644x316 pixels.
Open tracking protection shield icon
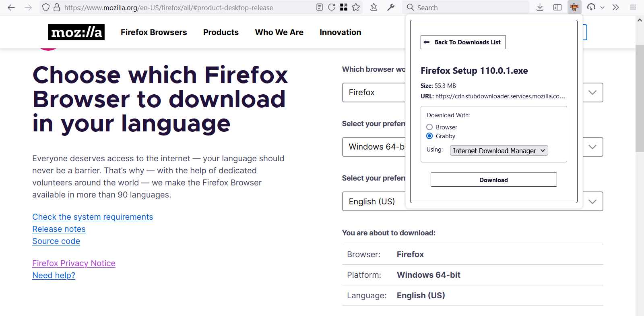[x=46, y=7]
